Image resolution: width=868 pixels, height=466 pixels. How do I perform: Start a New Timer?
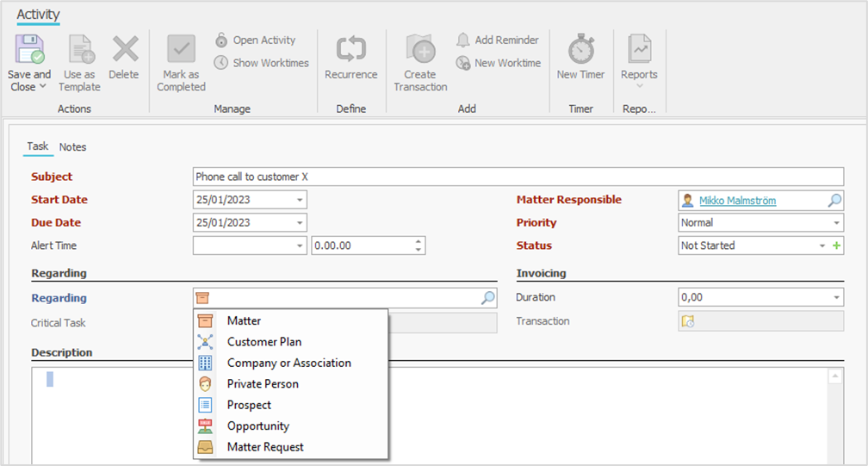pyautogui.click(x=580, y=50)
